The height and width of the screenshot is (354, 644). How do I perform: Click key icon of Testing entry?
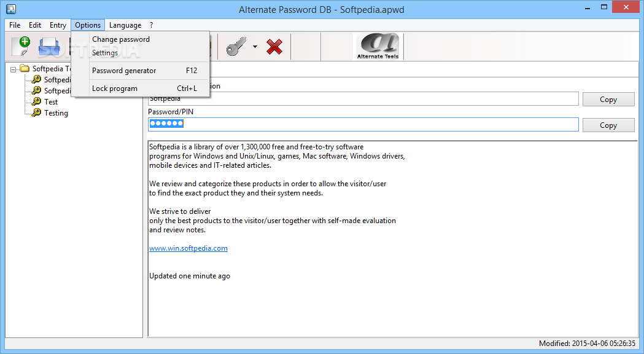tap(37, 112)
